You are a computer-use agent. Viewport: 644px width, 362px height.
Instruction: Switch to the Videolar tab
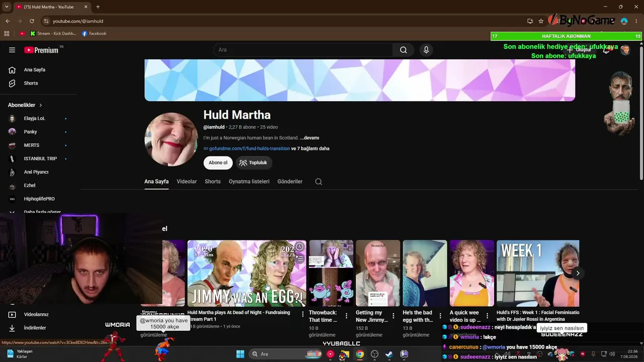[187, 182]
